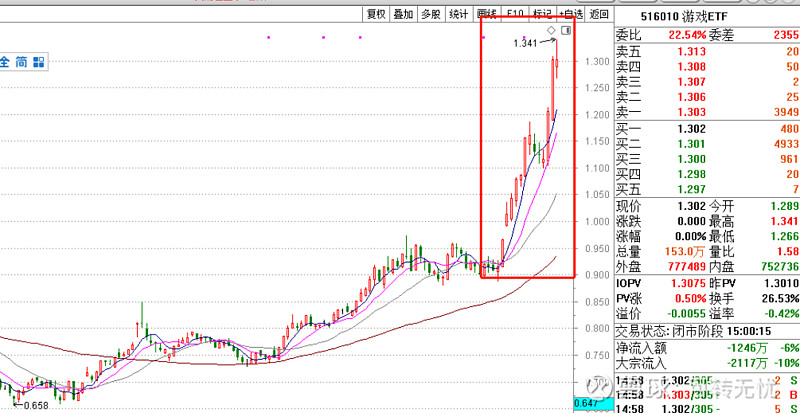Switch to 全 full view mode
This screenshot has height=413, width=800.
5,62
